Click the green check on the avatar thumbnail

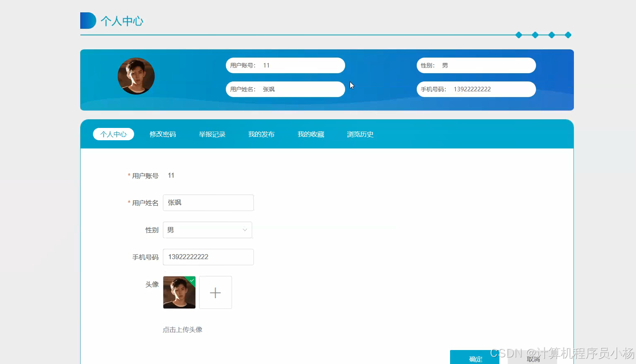(192, 280)
